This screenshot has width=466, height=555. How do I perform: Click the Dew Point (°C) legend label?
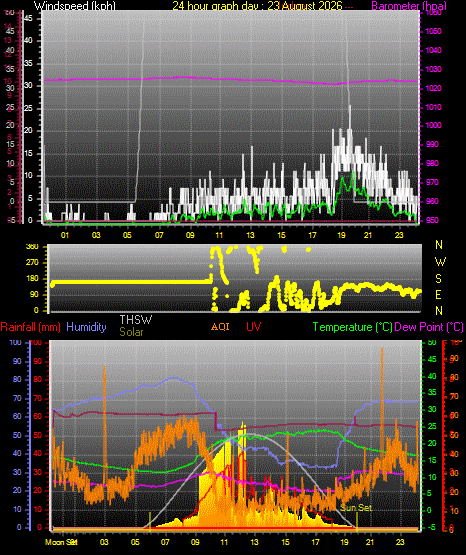pyautogui.click(x=429, y=327)
